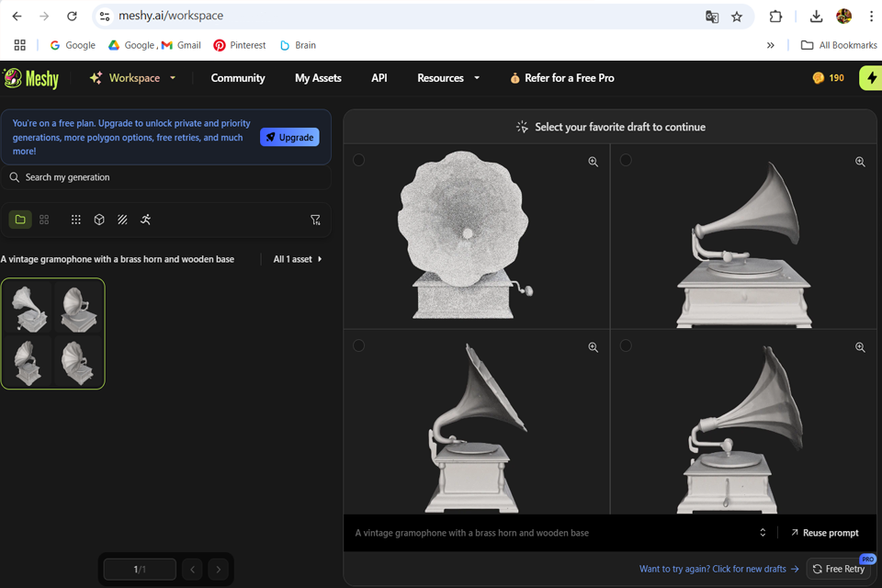The image size is (882, 588).
Task: Open the Chrome three-dot menu
Action: [x=871, y=17]
